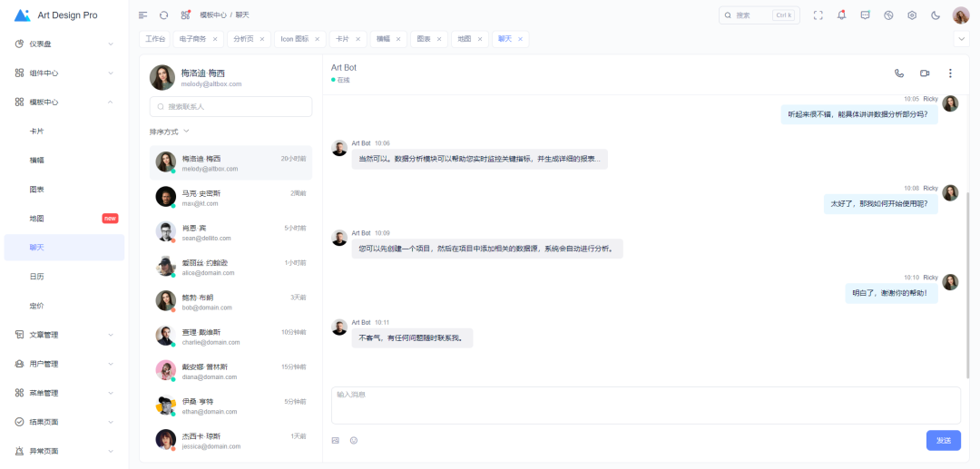Collapse the sidebar menu icon

[x=143, y=15]
